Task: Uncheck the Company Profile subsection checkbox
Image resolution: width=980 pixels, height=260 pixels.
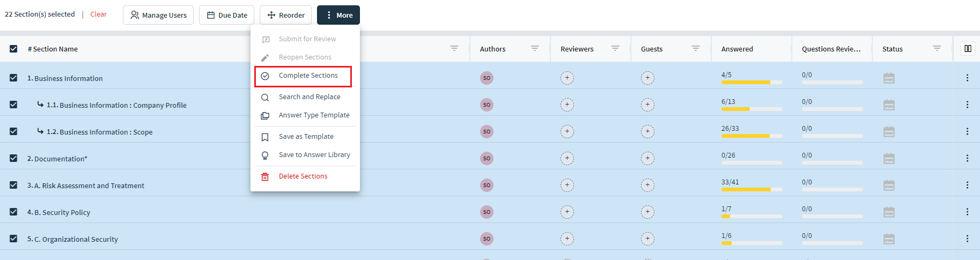Action: pos(13,105)
